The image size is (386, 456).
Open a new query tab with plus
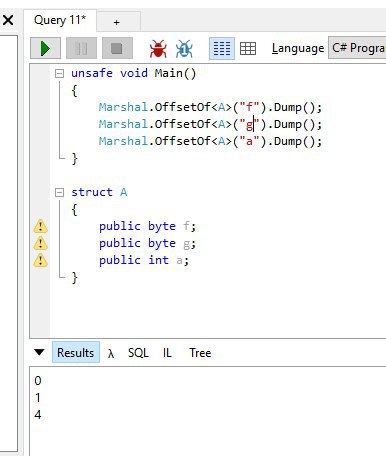coord(117,22)
